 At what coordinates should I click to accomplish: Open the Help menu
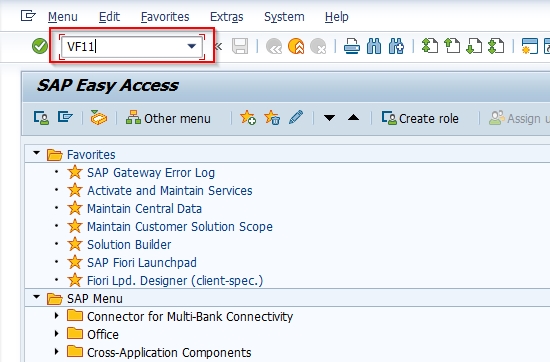point(337,16)
